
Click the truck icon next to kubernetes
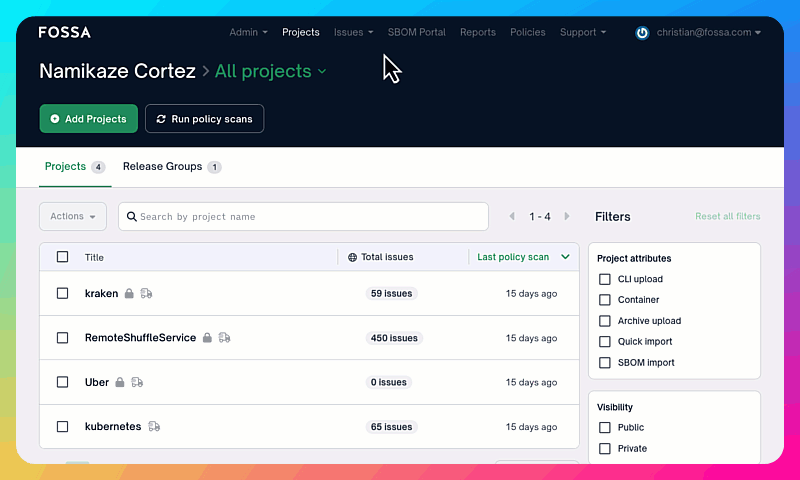154,427
